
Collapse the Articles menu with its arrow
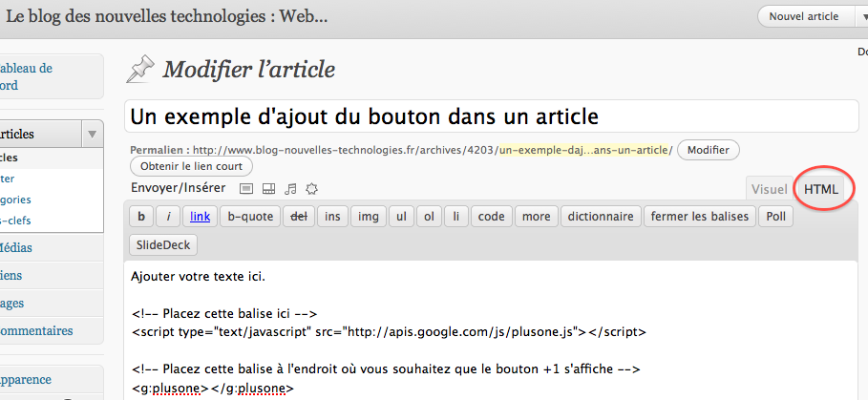coord(92,134)
